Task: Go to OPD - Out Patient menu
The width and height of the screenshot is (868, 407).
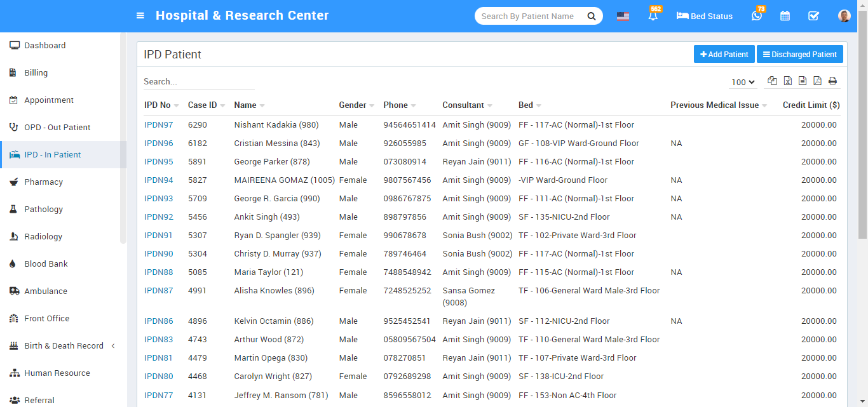Action: pyautogui.click(x=57, y=128)
